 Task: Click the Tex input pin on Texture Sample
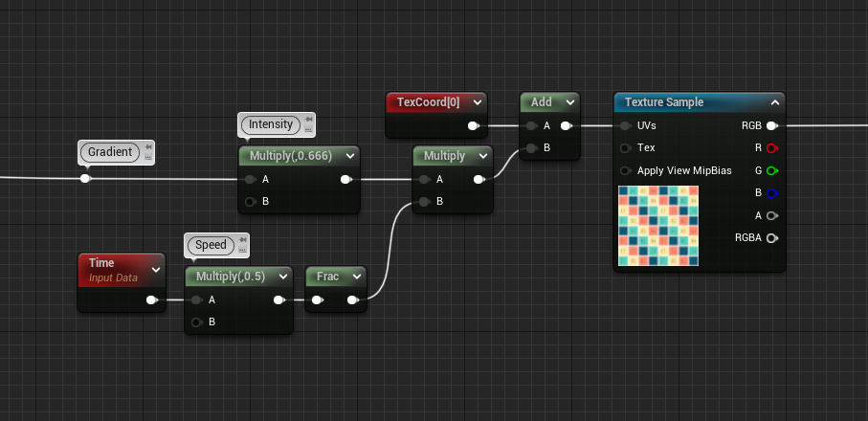[626, 147]
